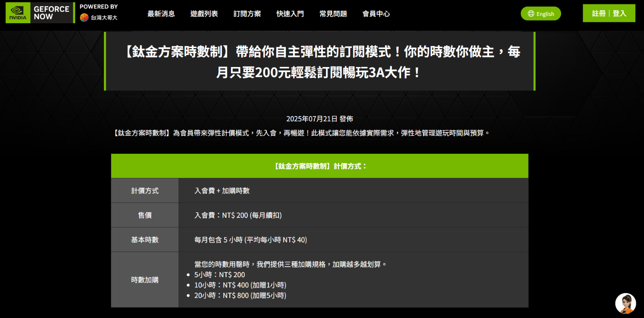Screen dimensions: 644x318
Task: Go to 會員中心
Action: 376,14
